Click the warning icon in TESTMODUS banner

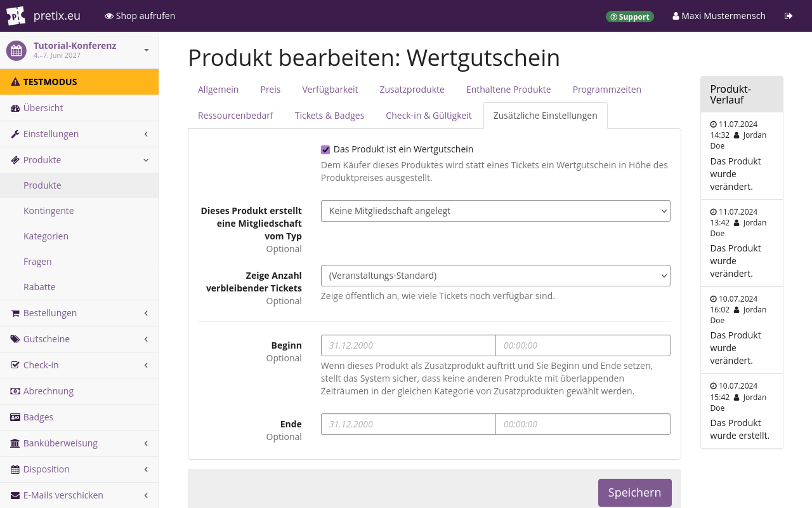click(x=15, y=82)
